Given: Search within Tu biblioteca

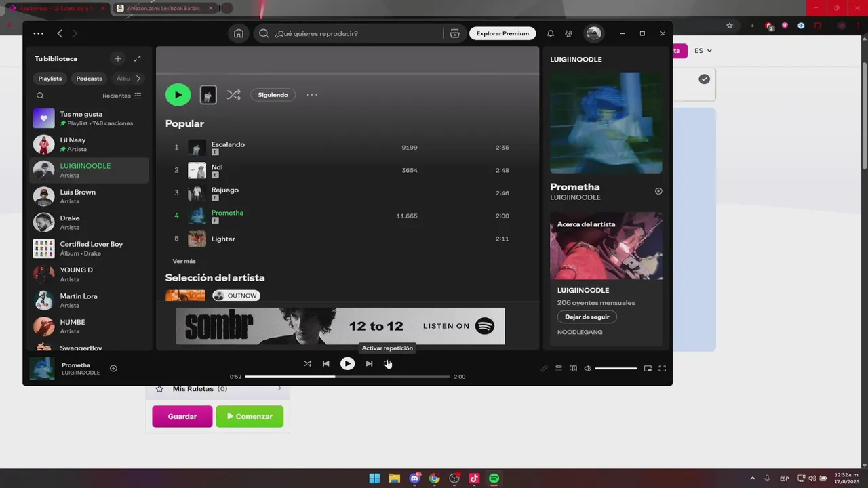Looking at the screenshot, I should click(x=40, y=96).
